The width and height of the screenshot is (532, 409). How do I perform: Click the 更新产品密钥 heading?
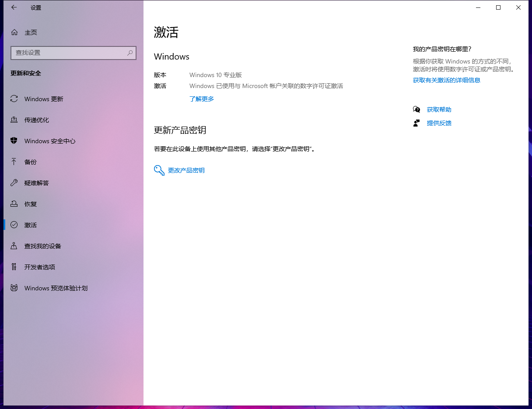coord(180,130)
